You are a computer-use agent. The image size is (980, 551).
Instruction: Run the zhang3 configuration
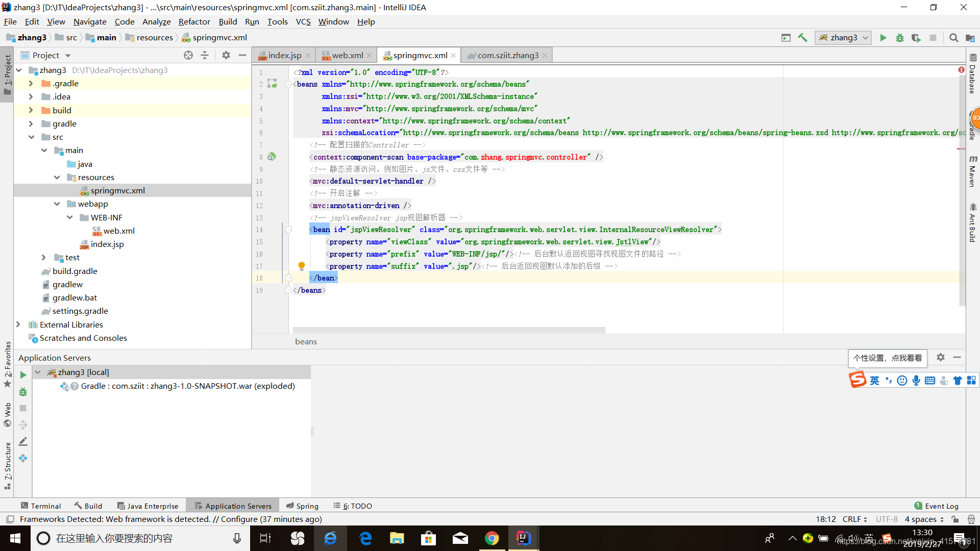883,38
